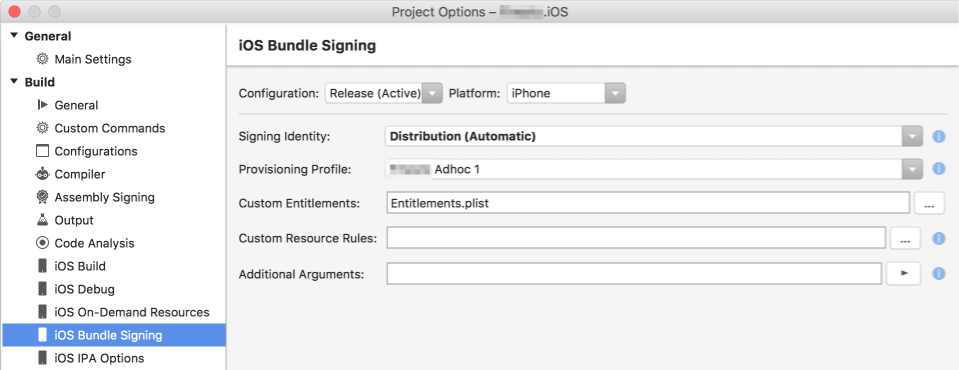Screen dimensions: 959x370
Task: Select Code Analysis target icon
Action: coord(42,243)
